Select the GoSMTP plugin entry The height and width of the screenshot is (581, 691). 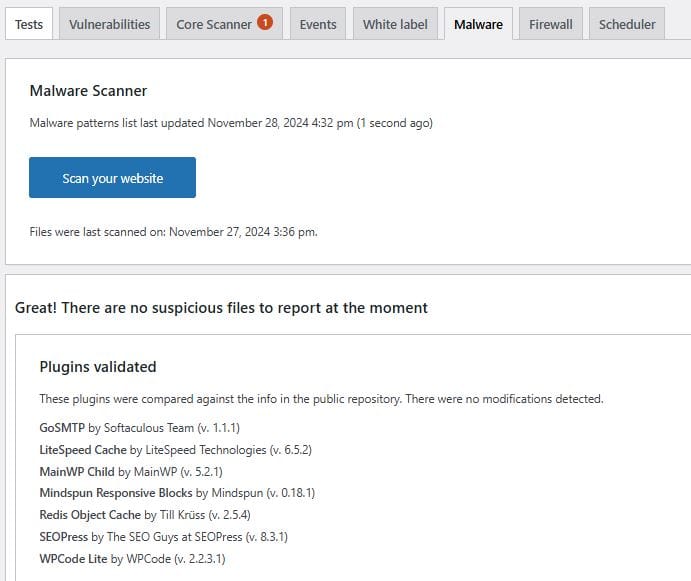point(140,428)
